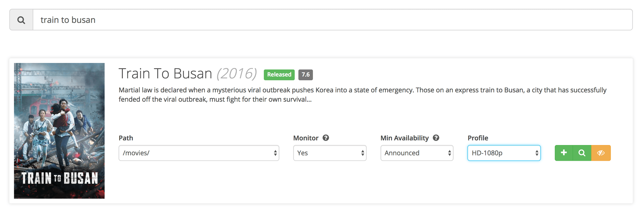Focus the search field containing train to busan
The image size is (644, 215).
332,20
